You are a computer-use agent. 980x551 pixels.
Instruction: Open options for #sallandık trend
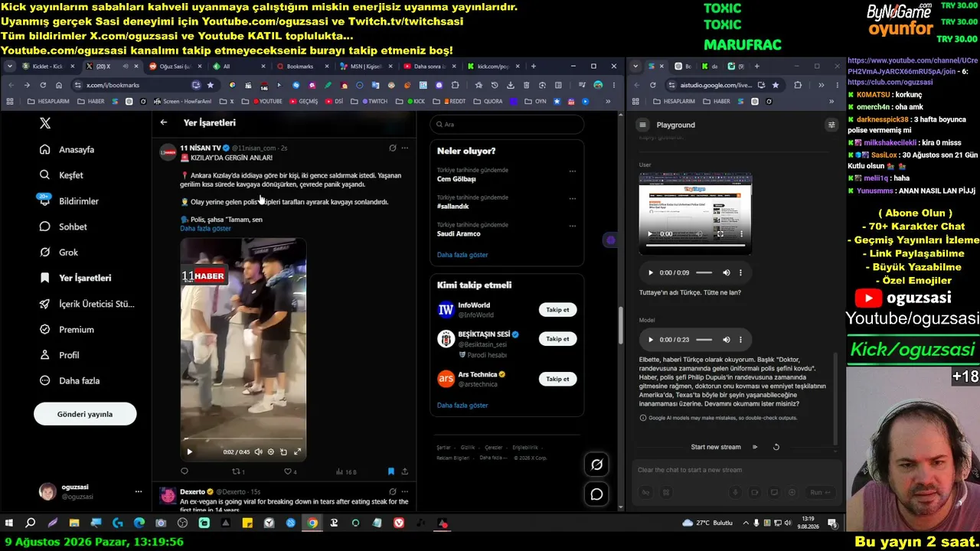[x=572, y=199]
